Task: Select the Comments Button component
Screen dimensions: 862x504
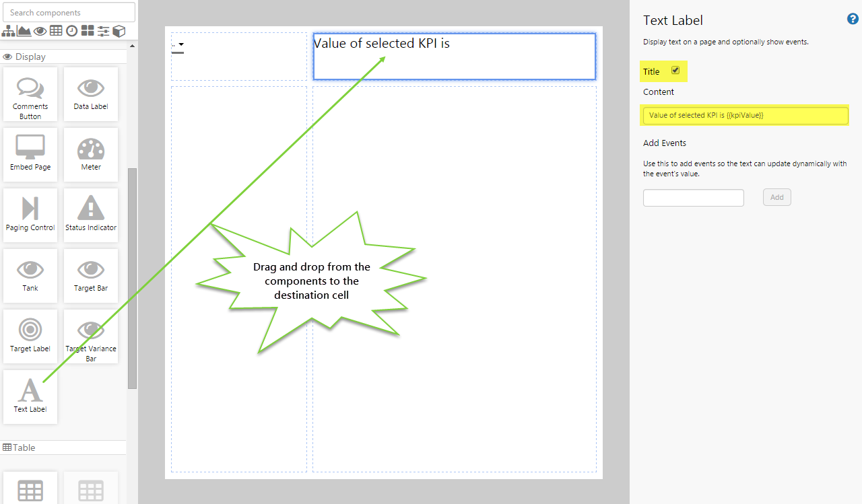Action: point(30,94)
